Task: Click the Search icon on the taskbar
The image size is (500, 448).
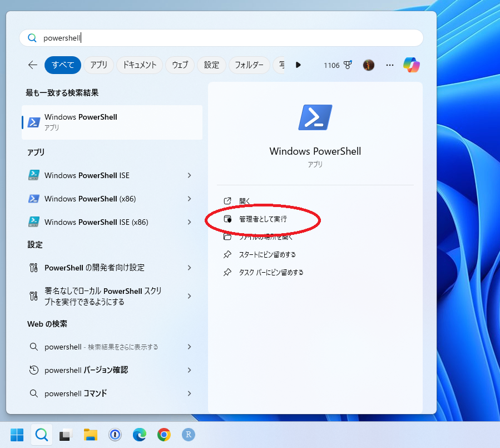Action: [42, 435]
